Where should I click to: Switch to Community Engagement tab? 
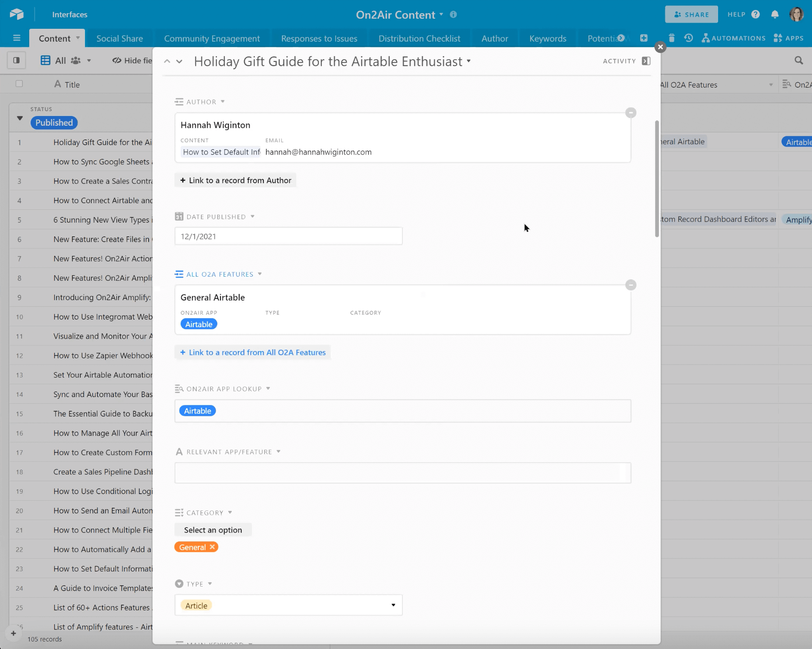coord(212,39)
